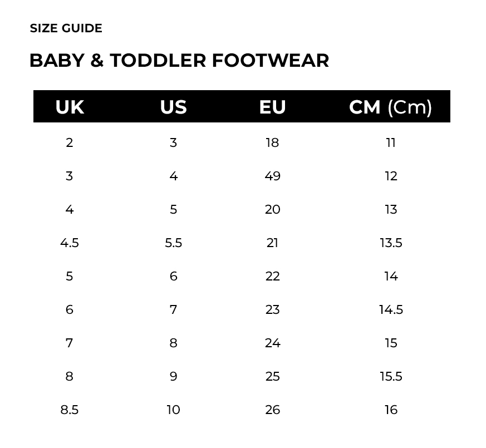Screen dimensions: 486x448
Task: Click the US column header
Action: pyautogui.click(x=173, y=107)
